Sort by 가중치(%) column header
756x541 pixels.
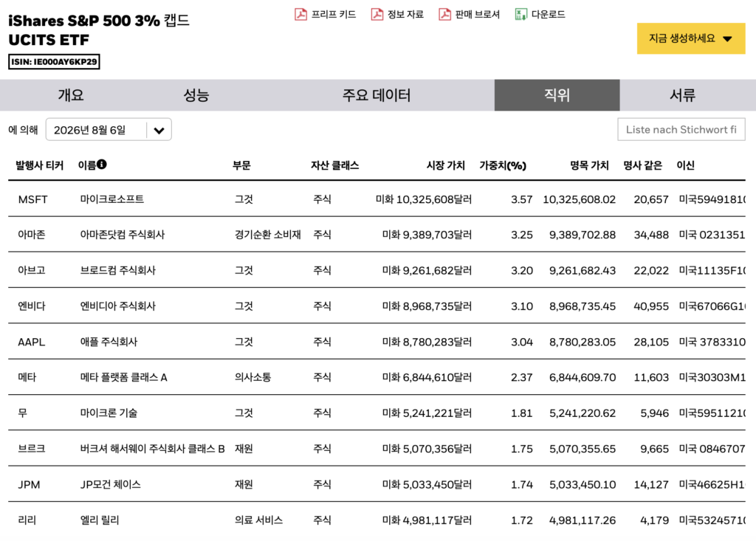pyautogui.click(x=502, y=165)
